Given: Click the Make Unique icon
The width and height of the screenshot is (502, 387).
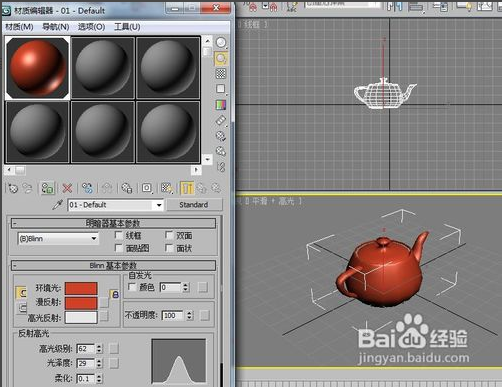Looking at the screenshot, I should (107, 188).
